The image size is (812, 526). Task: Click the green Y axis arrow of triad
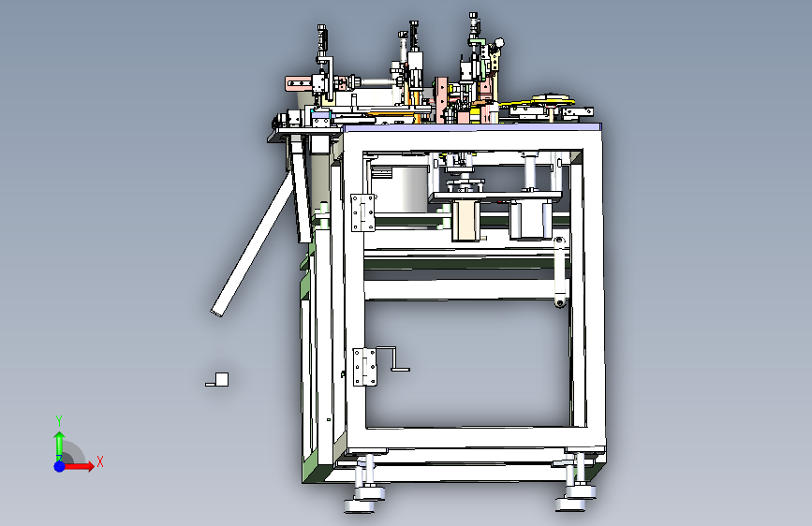(x=60, y=446)
